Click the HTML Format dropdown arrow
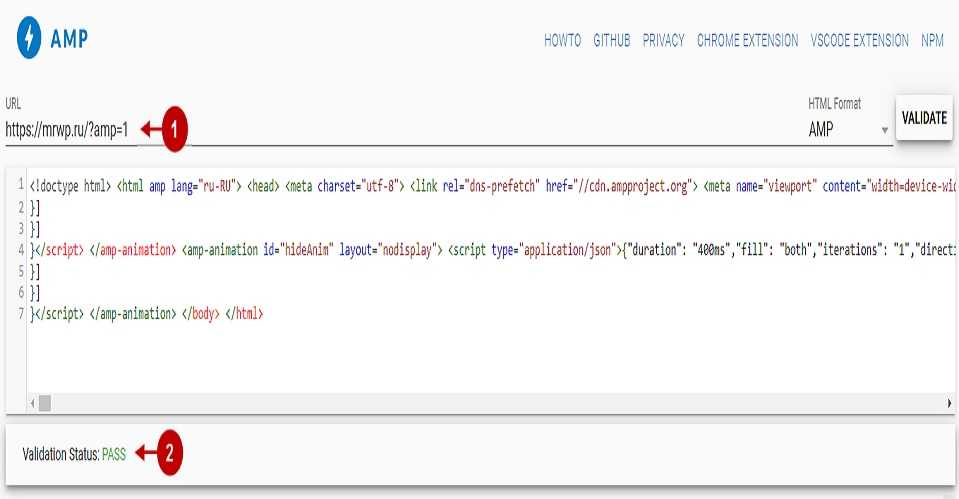Image resolution: width=959 pixels, height=499 pixels. 885,131
